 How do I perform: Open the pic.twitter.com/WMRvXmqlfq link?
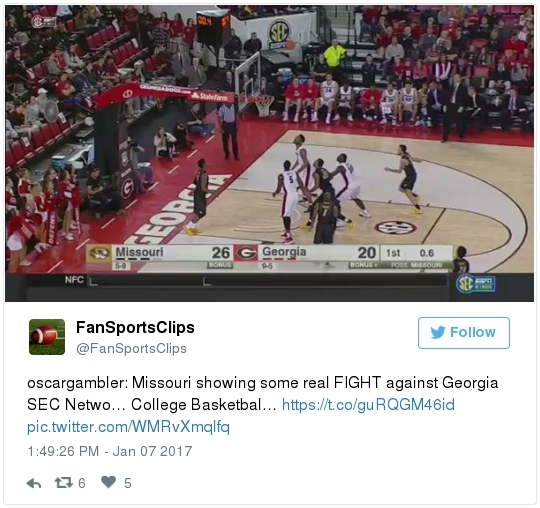pos(128,427)
